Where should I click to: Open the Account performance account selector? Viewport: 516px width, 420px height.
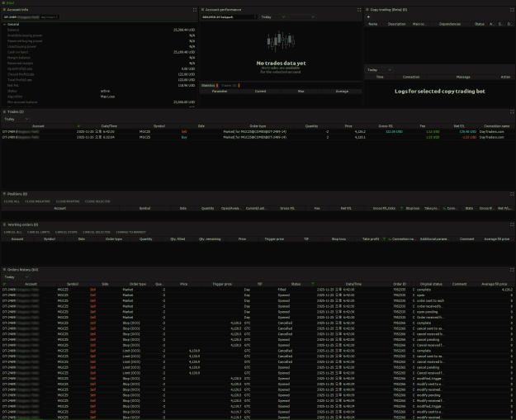pyautogui.click(x=229, y=17)
